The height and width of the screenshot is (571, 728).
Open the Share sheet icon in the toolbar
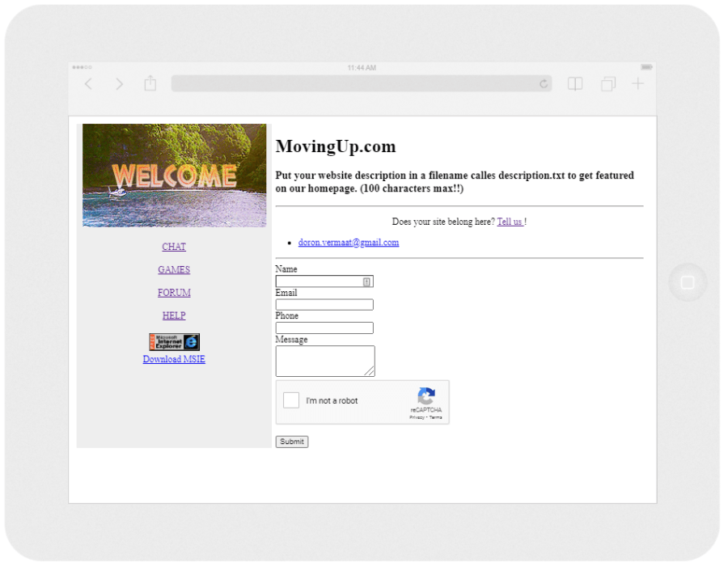point(150,82)
